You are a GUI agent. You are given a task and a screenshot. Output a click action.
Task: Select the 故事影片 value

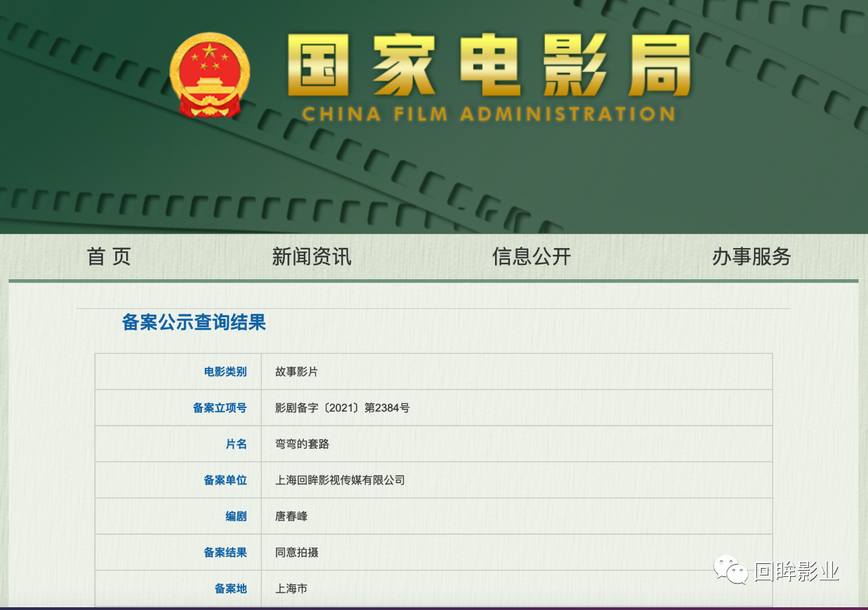pos(296,372)
